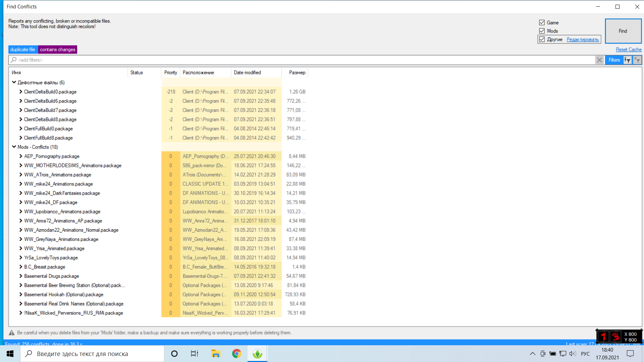Open Cortana from the taskbar

pyautogui.click(x=174, y=354)
